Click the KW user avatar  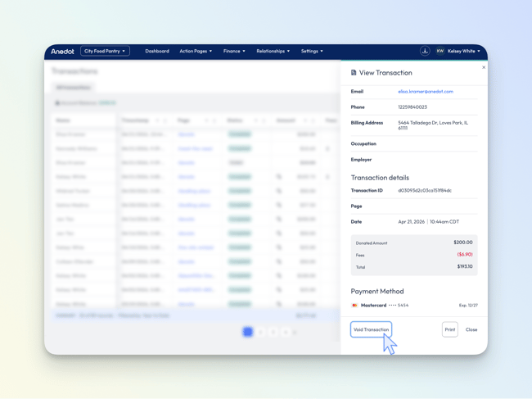[x=440, y=51]
